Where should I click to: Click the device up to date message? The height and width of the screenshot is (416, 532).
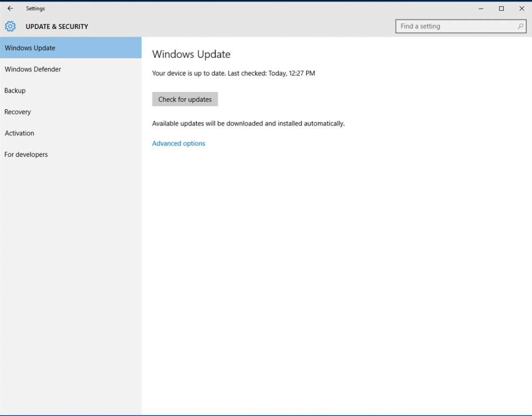pyautogui.click(x=197, y=73)
